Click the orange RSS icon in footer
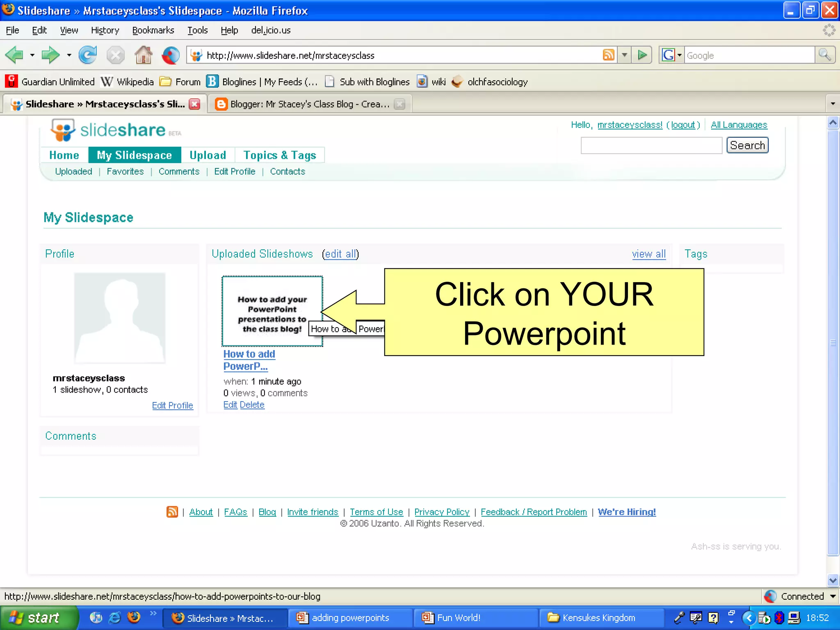840x630 pixels. click(x=172, y=511)
